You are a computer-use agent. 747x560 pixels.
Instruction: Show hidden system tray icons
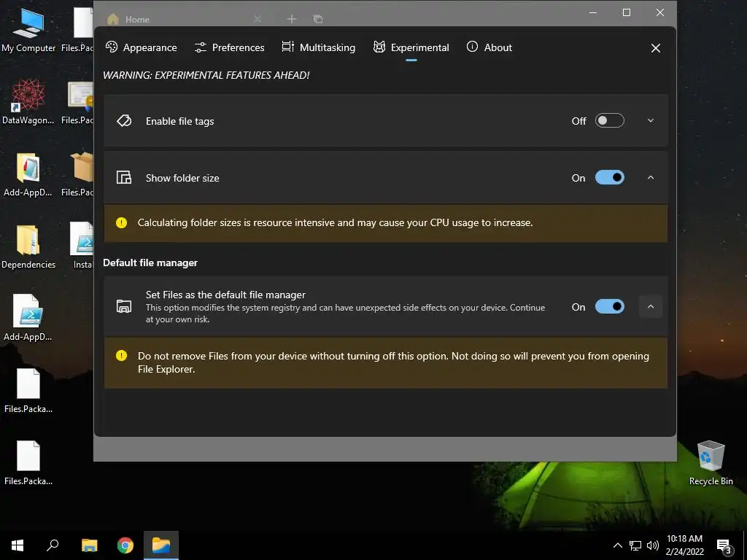pos(617,545)
